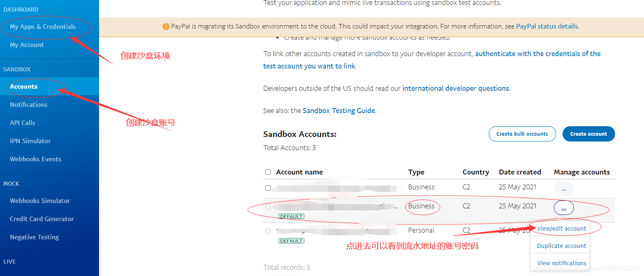This screenshot has width=644, height=276.
Task: Check the first Business account row checkbox
Action: (x=268, y=188)
